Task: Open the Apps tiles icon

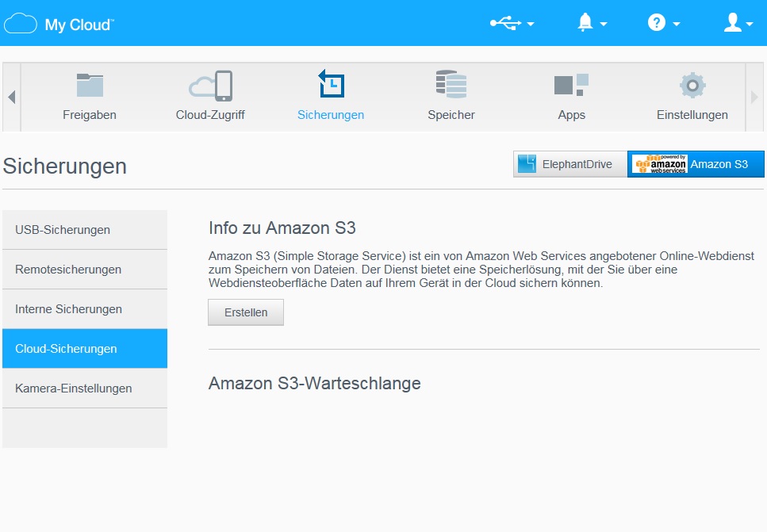Action: pyautogui.click(x=571, y=85)
